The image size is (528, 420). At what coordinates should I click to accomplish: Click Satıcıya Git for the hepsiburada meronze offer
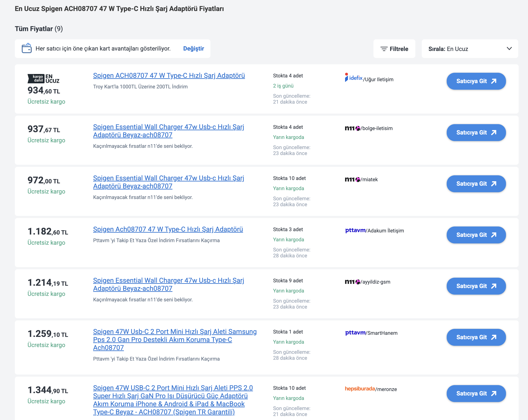(x=476, y=393)
